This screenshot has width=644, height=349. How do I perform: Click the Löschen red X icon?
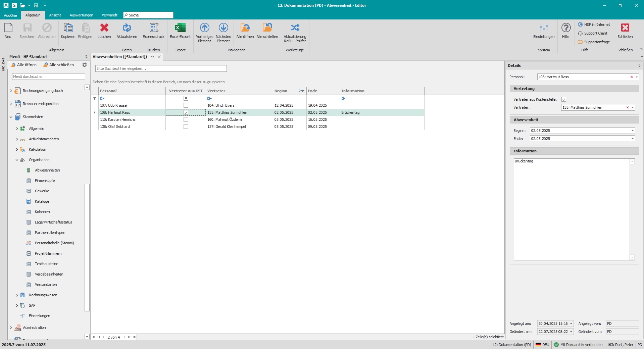[104, 28]
